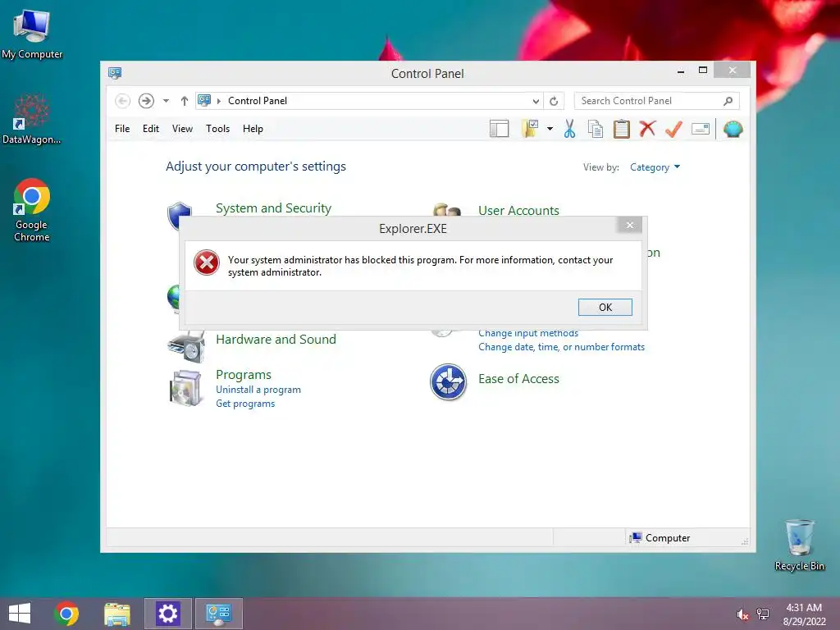This screenshot has width=840, height=630.
Task: Open the Tools menu
Action: point(217,129)
